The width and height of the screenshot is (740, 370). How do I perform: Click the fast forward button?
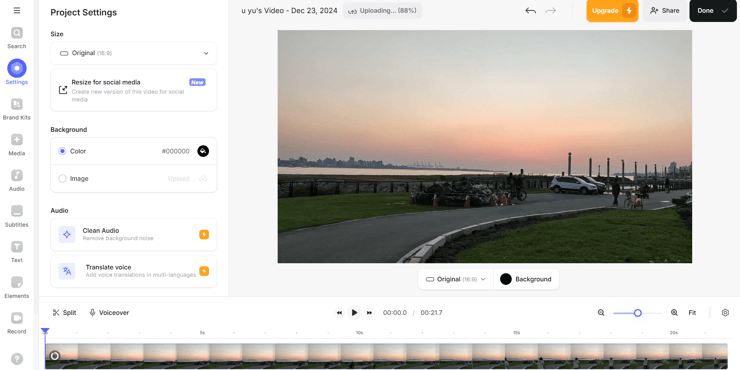[x=370, y=312]
